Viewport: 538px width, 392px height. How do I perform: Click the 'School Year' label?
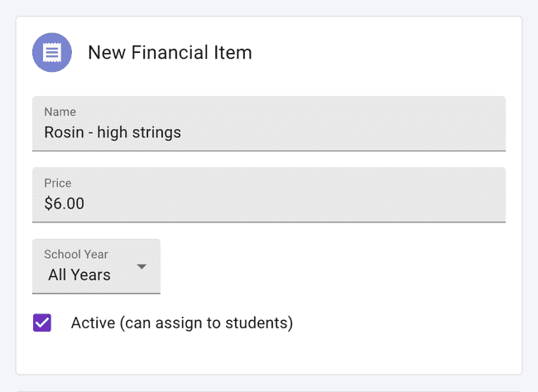tap(76, 255)
